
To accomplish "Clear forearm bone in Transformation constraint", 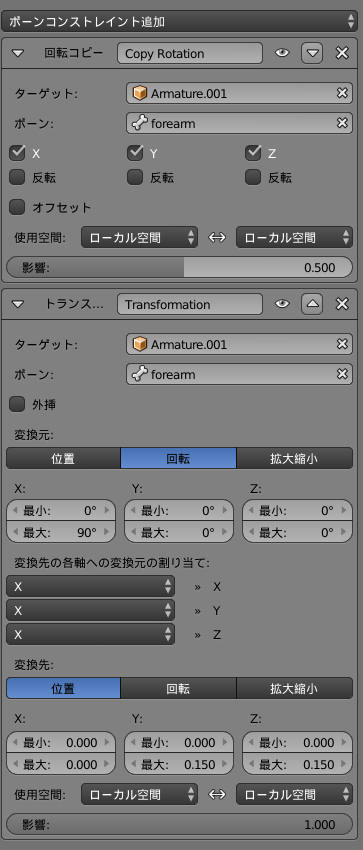I will [342, 374].
